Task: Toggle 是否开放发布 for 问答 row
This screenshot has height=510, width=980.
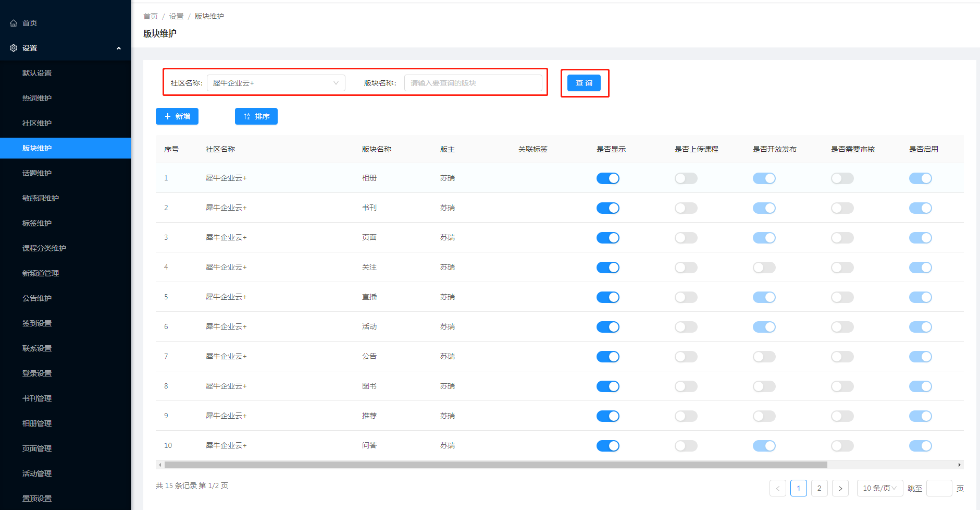Action: [x=764, y=446]
